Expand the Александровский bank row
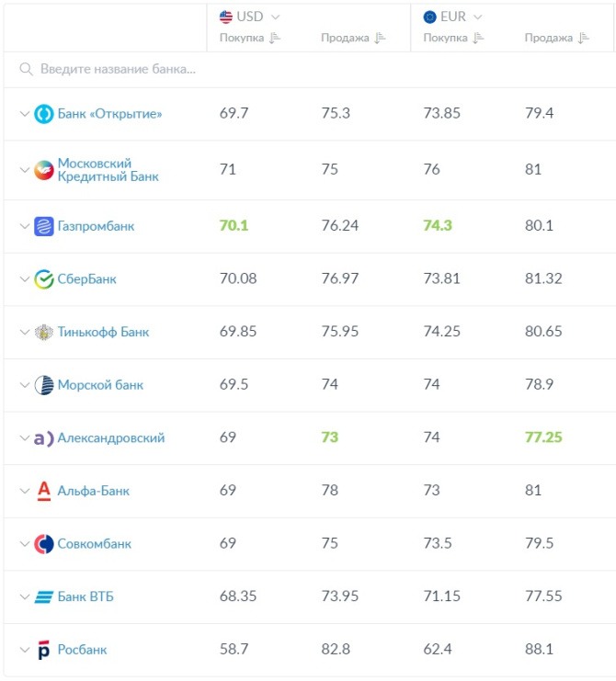 [x=24, y=438]
